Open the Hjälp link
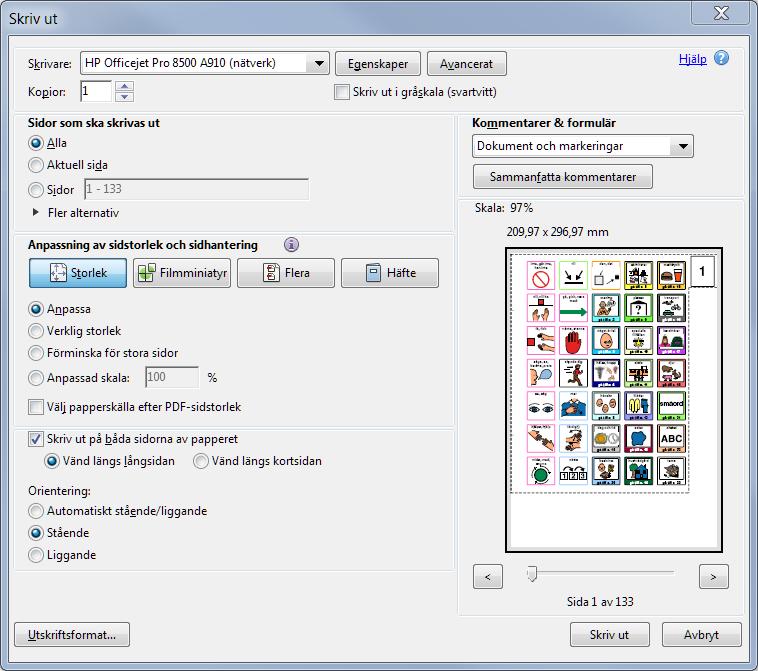 [692, 59]
